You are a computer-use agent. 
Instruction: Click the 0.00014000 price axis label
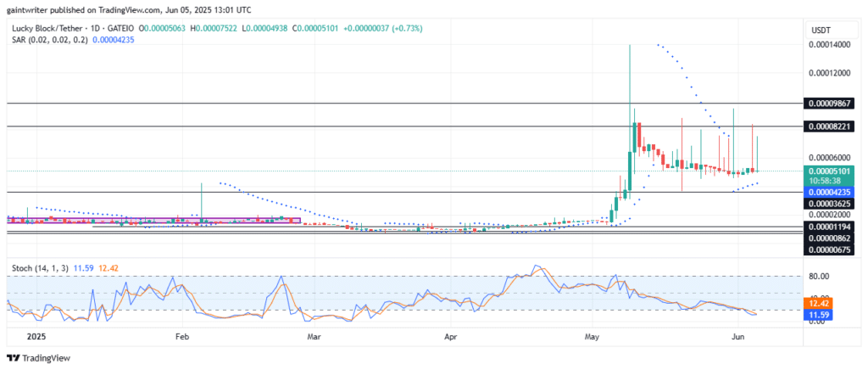(831, 45)
